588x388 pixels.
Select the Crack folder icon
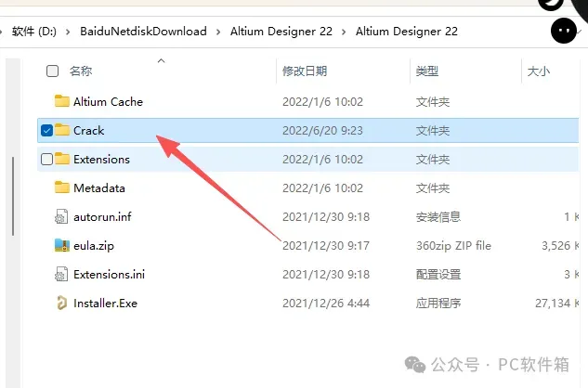(61, 130)
